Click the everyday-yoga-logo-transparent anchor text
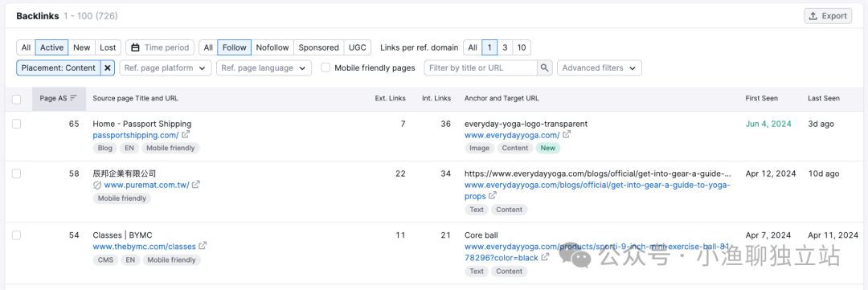Viewport: 868px width, 290px height. (526, 124)
